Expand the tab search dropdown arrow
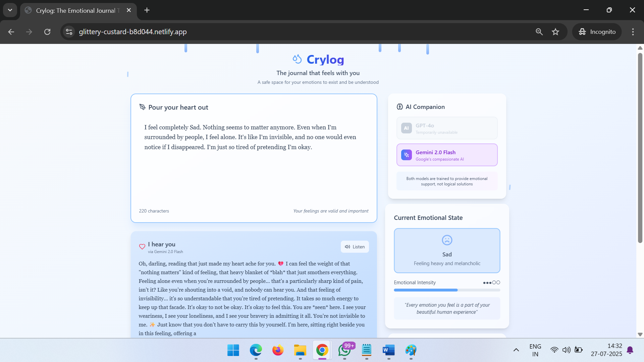Viewport: 644px width, 362px height. click(x=10, y=10)
